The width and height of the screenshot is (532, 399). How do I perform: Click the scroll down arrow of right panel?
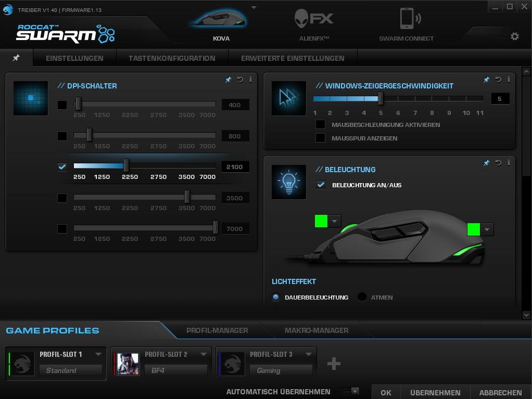526,315
